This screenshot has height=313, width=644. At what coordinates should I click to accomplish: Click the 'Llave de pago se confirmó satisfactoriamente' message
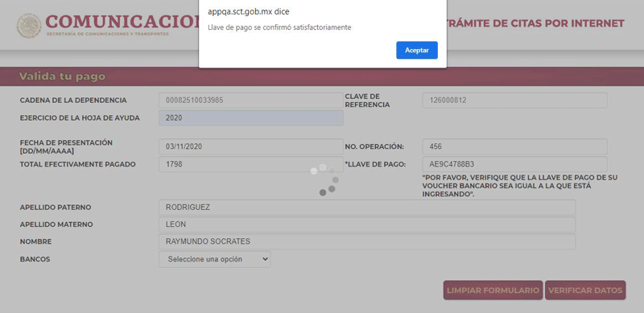pyautogui.click(x=279, y=27)
